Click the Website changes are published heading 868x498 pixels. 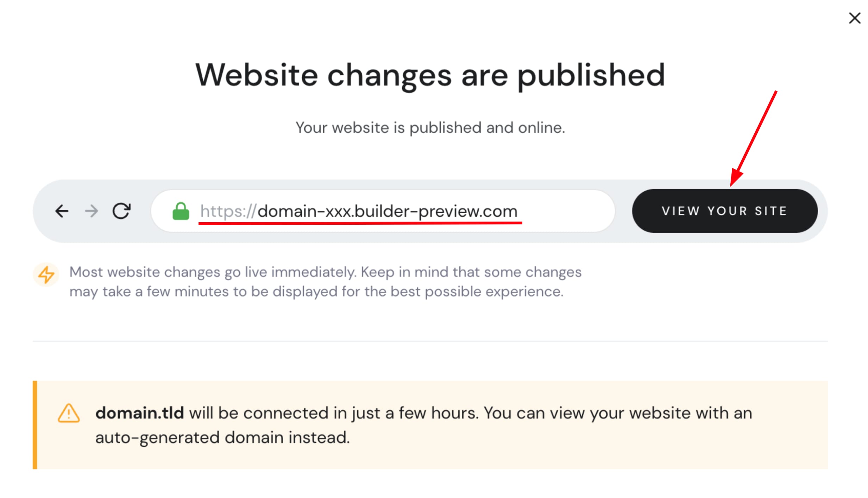430,74
